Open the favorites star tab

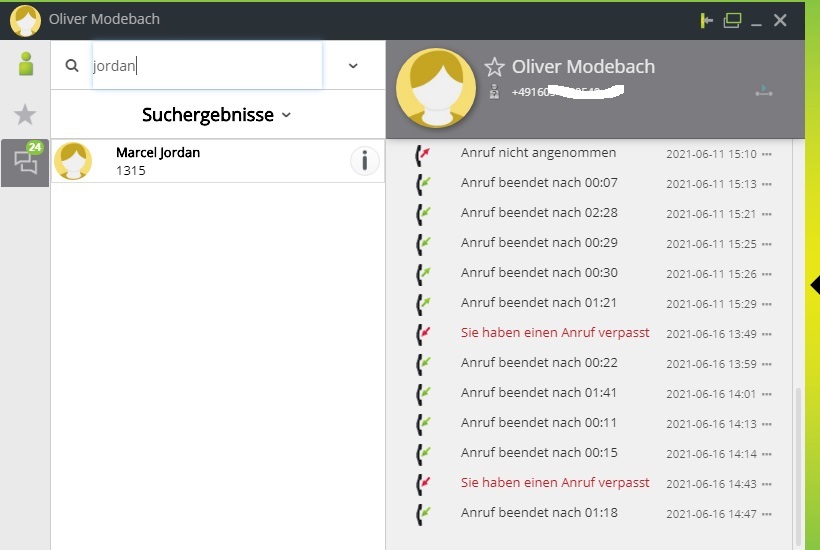coord(25,114)
